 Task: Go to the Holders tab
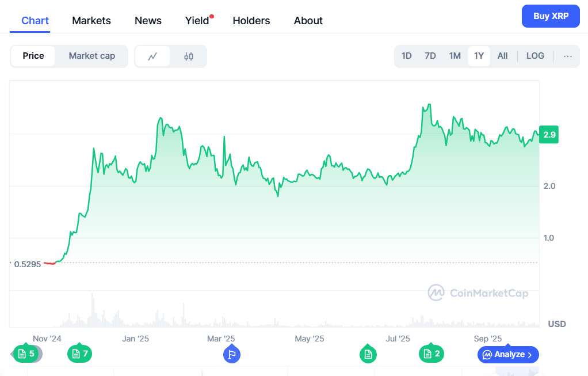coord(251,21)
